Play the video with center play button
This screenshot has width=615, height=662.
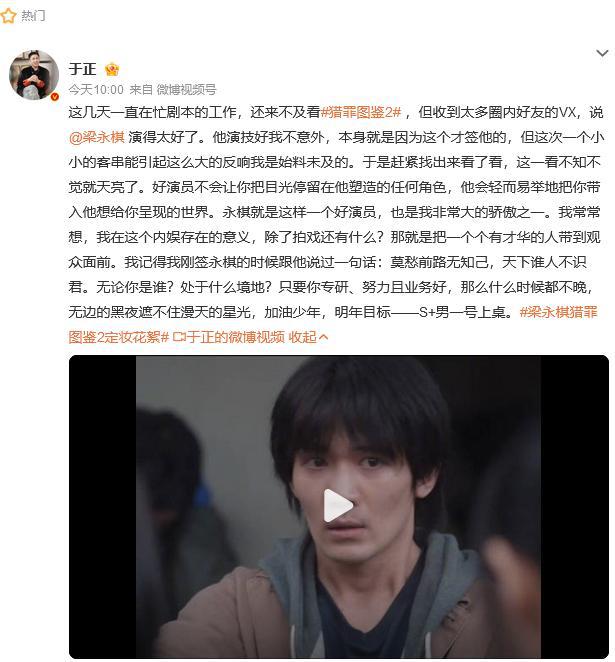click(338, 505)
